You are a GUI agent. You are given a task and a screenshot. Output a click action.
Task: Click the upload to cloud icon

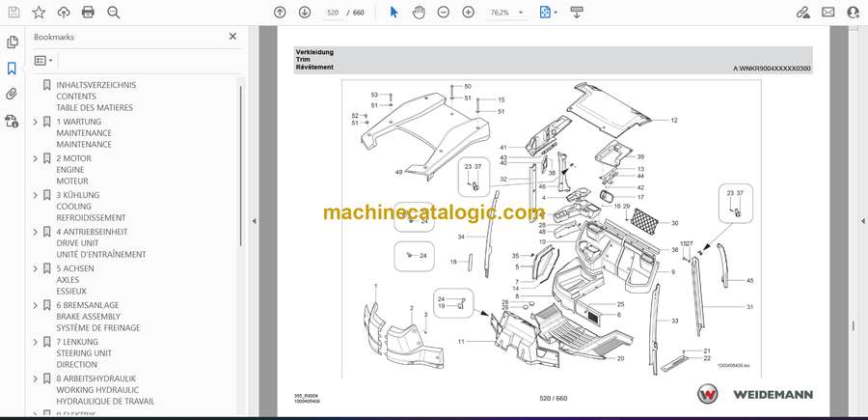pyautogui.click(x=64, y=13)
